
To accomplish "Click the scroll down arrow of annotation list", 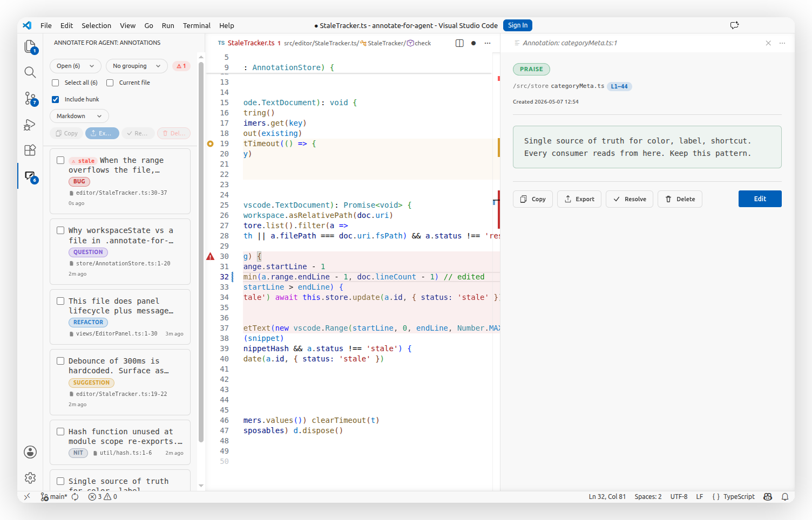I will [201, 486].
